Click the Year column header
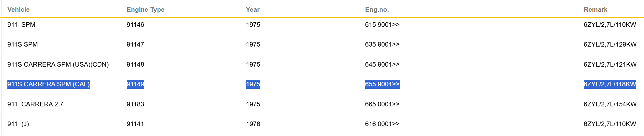The image size is (644, 136). (x=253, y=10)
